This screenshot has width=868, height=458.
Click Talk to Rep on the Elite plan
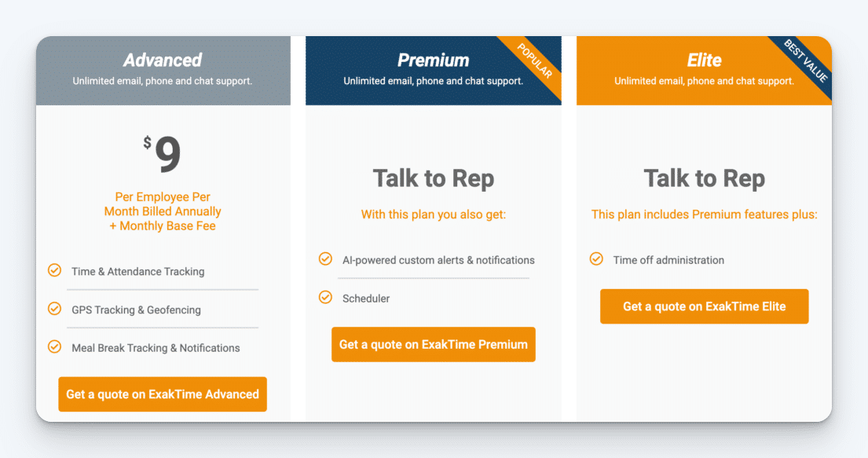pyautogui.click(x=704, y=178)
